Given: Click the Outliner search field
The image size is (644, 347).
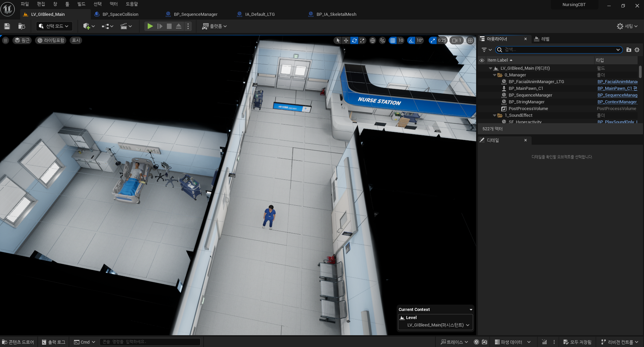Looking at the screenshot, I should [x=559, y=50].
